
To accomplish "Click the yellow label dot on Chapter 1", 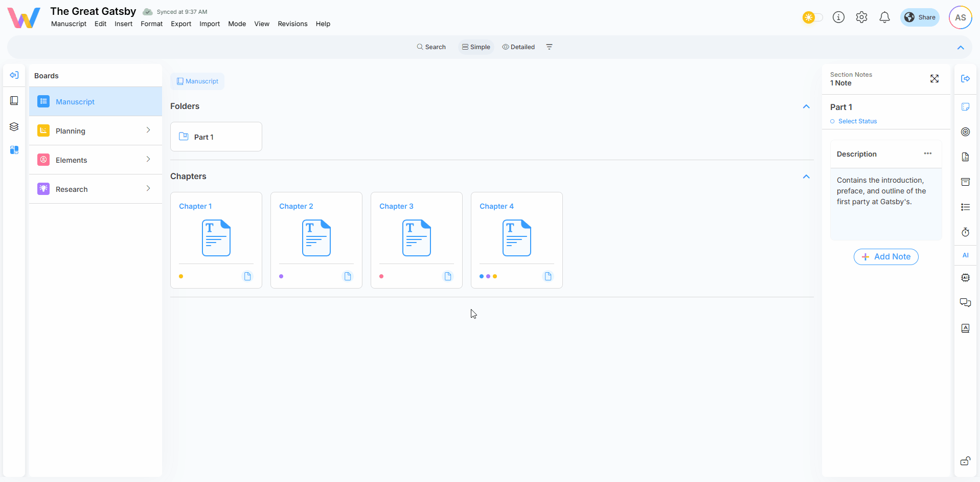I will pos(181,276).
